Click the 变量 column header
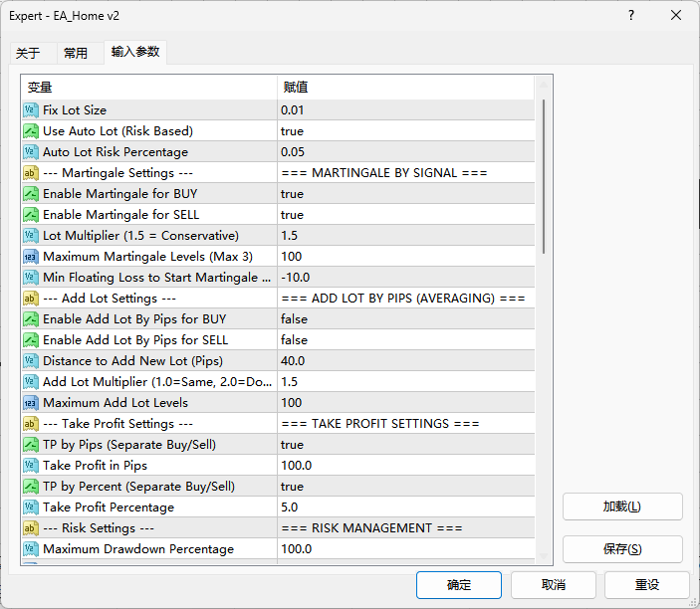 tap(40, 88)
